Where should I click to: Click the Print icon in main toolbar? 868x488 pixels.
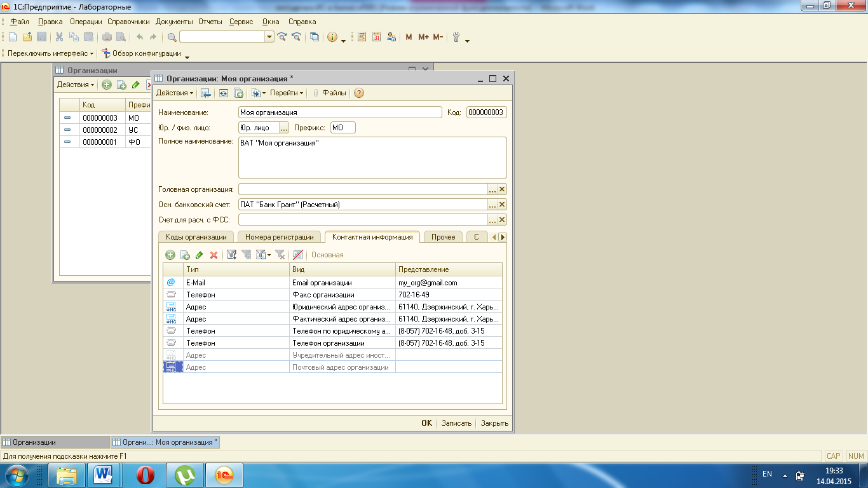point(107,37)
